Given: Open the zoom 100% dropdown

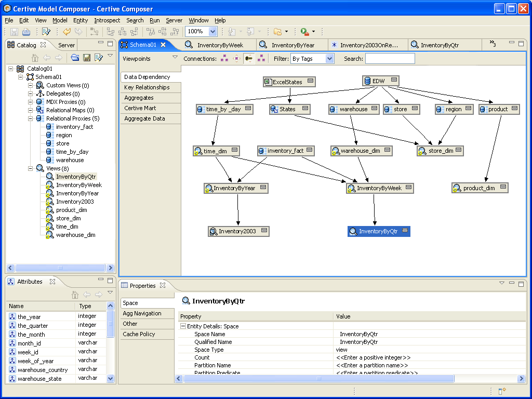Looking at the screenshot, I should coord(212,32).
